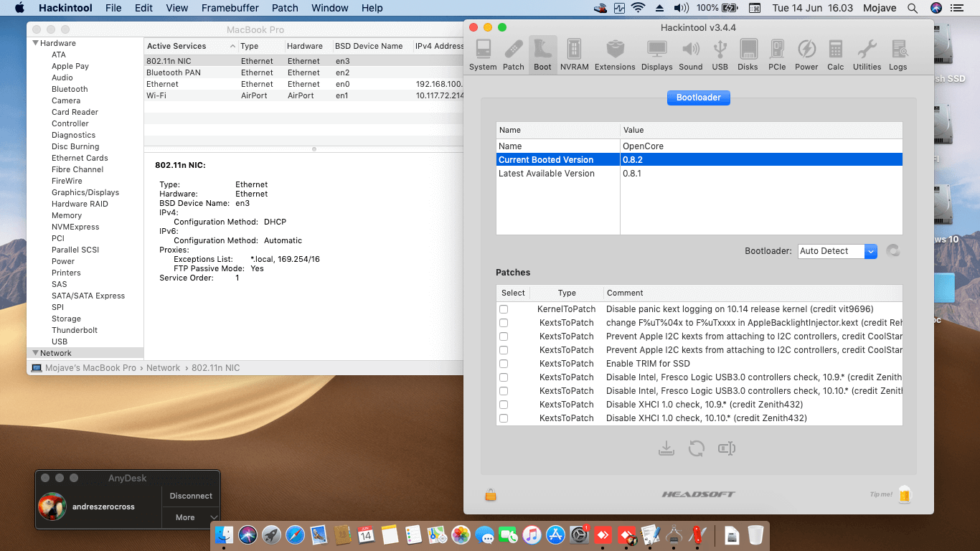Select USB in System Information sidebar
The image size is (980, 551).
(60, 342)
